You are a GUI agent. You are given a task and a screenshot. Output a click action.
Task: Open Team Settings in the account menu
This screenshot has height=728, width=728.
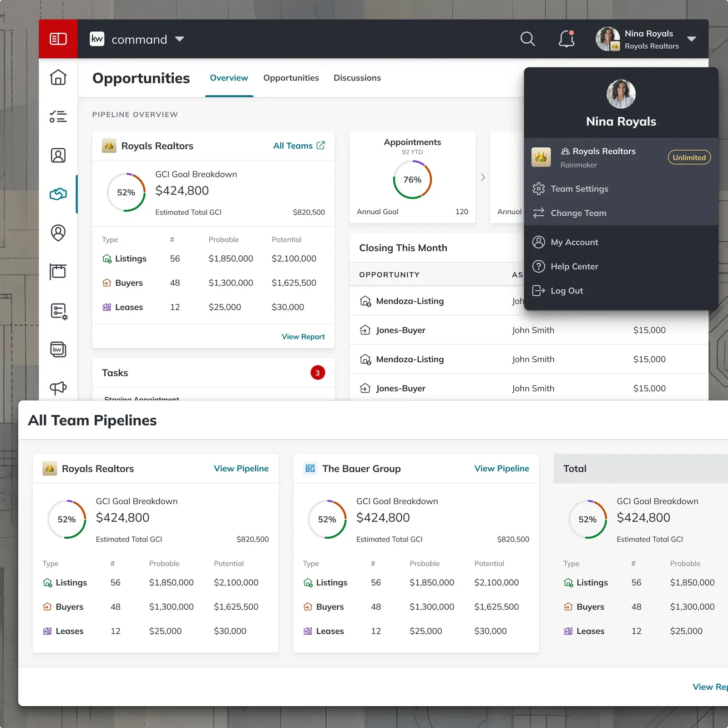pyautogui.click(x=621, y=189)
